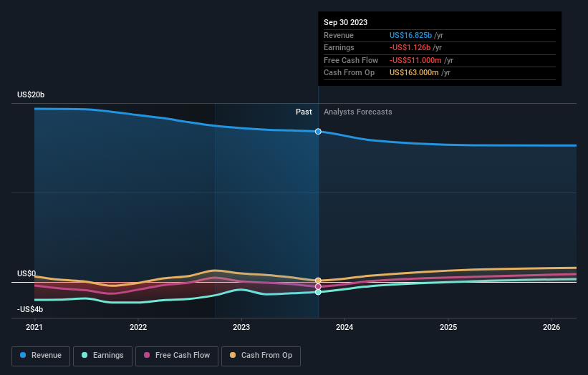Click the Sep 30 2023 tooltip date
This screenshot has height=375, width=588.
tap(345, 22)
